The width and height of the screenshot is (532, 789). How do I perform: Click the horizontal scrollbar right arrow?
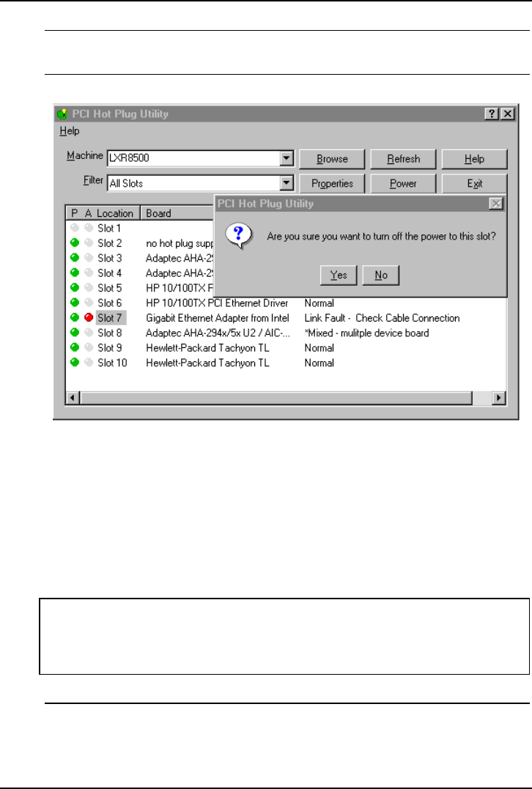coord(499,398)
